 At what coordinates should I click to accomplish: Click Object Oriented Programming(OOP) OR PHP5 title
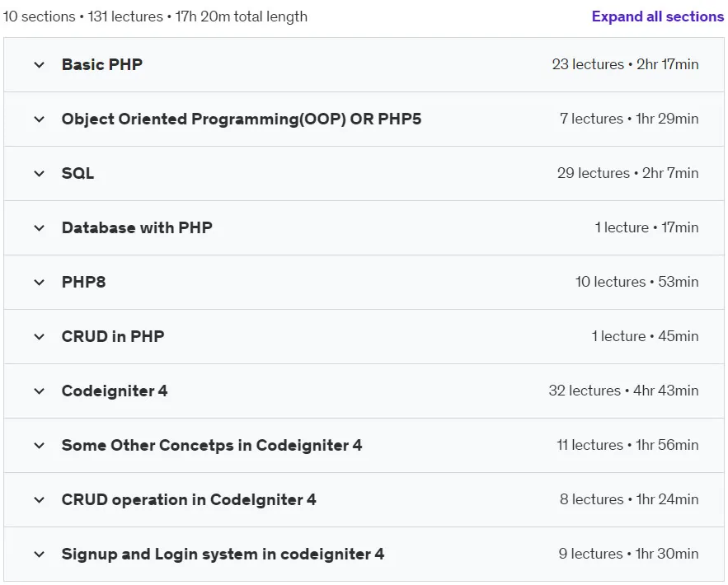[x=242, y=119]
